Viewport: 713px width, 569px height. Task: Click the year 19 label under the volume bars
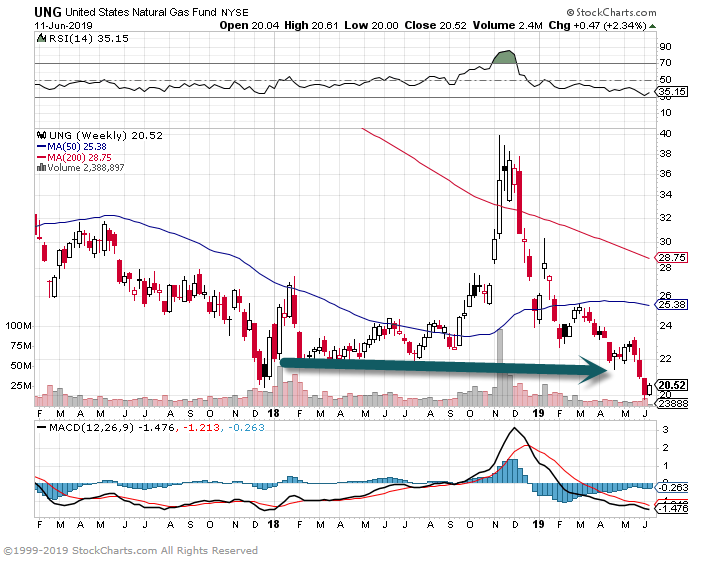tap(538, 413)
